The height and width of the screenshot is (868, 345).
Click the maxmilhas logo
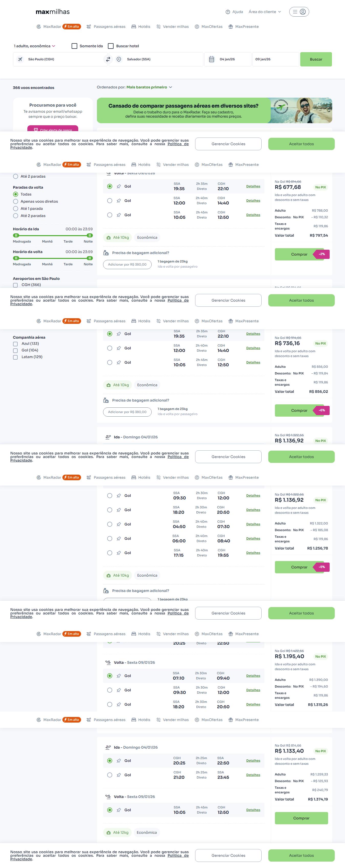[53, 12]
